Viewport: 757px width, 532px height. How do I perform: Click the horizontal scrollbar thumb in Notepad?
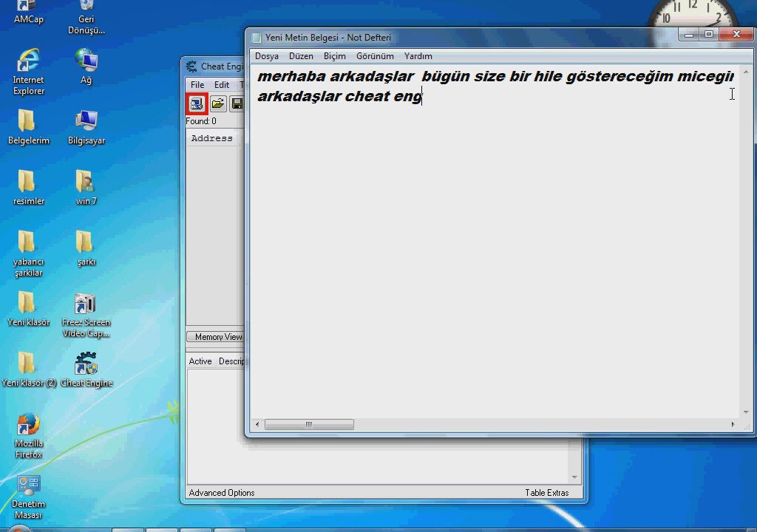[309, 424]
